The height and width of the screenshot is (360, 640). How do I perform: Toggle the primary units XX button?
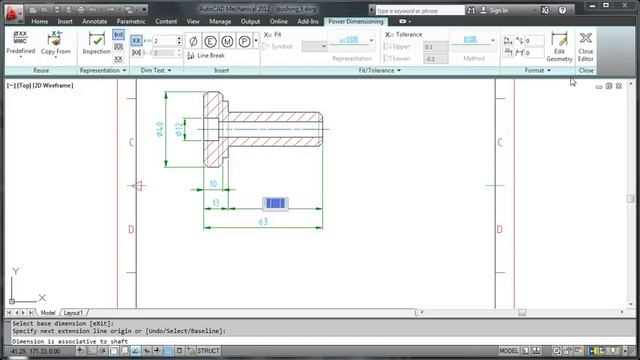(x=136, y=40)
